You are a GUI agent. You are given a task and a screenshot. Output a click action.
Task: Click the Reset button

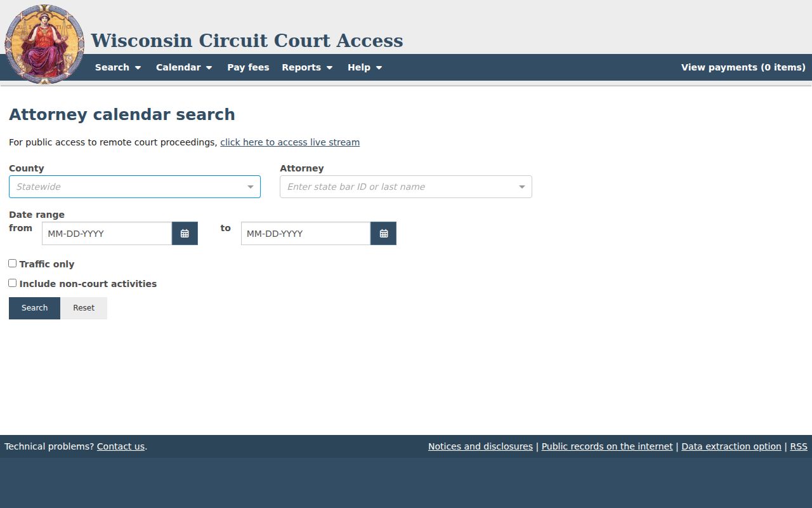click(x=84, y=308)
